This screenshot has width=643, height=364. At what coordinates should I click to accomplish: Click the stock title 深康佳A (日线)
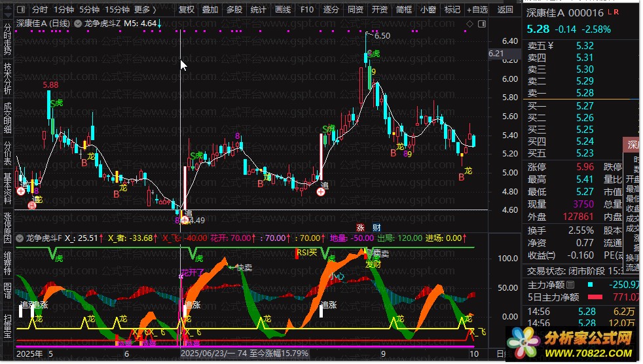pyautogui.click(x=43, y=24)
